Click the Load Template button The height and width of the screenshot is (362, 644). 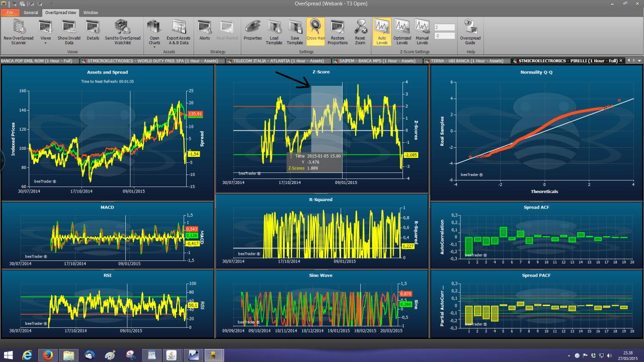[274, 32]
